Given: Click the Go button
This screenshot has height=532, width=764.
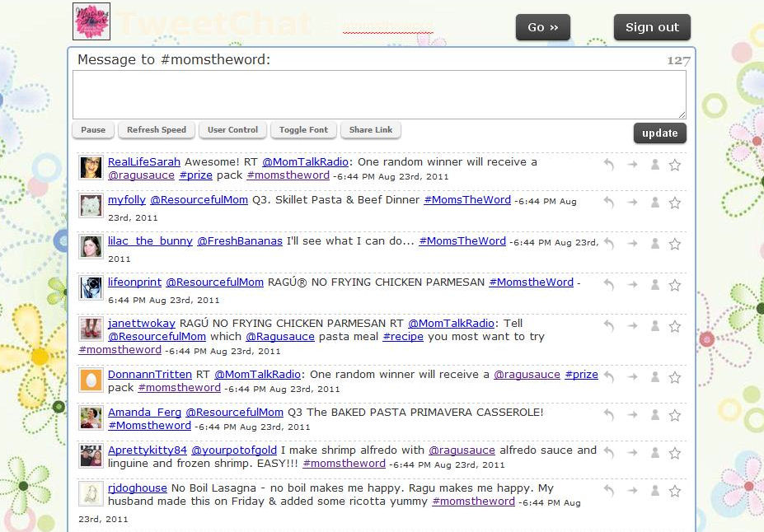Looking at the screenshot, I should [x=543, y=27].
